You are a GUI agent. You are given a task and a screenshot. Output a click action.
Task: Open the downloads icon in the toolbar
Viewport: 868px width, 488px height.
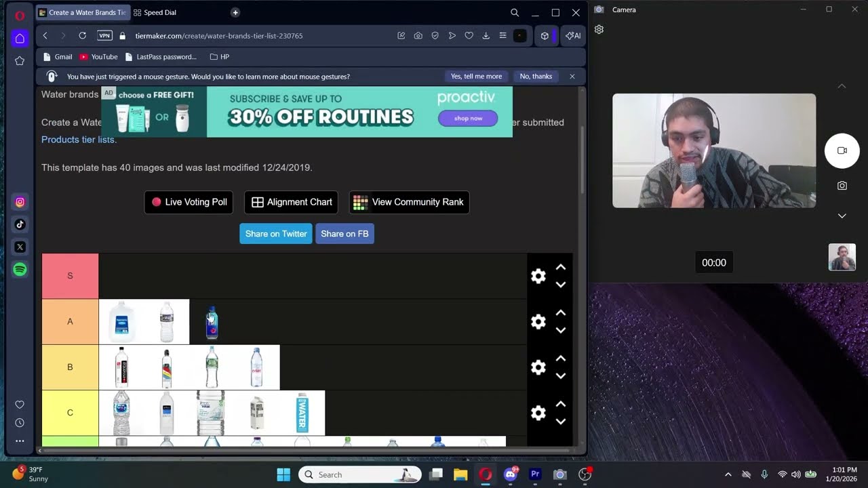coord(486,36)
